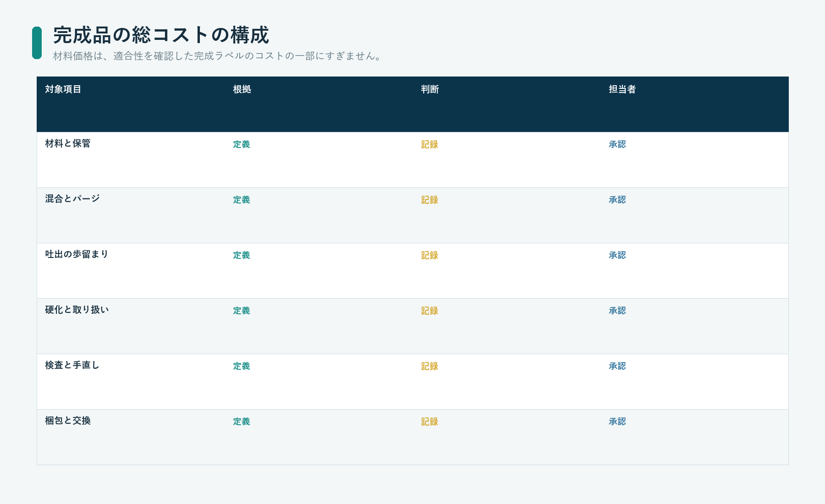This screenshot has width=825, height=504.
Task: Click 記録 in the 硬化と取り扱い row
Action: 429,311
